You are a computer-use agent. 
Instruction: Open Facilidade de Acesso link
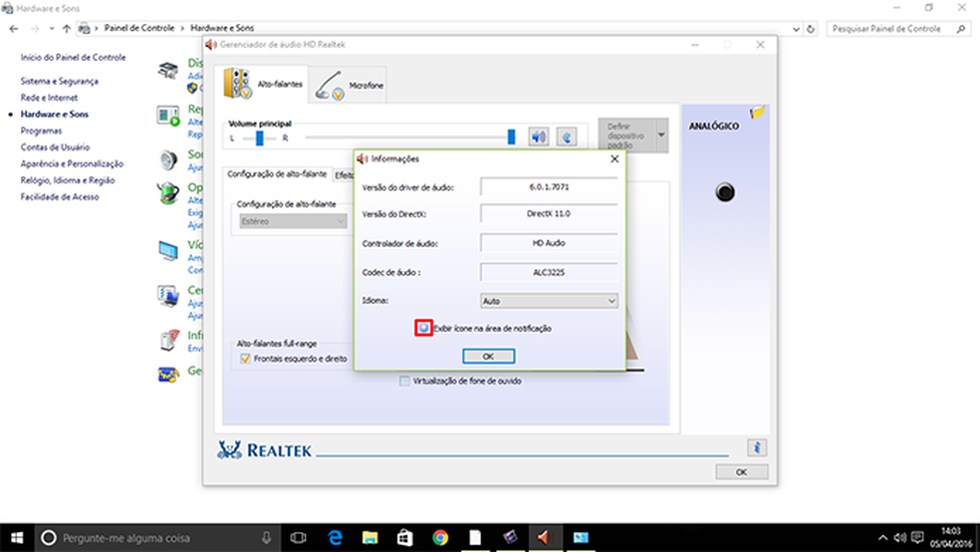[x=60, y=197]
